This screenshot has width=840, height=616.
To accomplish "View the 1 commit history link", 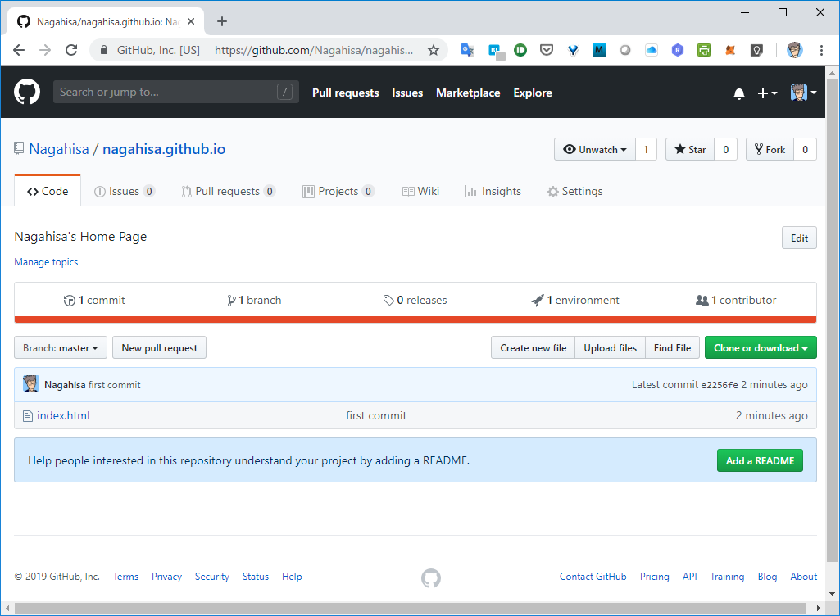I will [x=94, y=300].
